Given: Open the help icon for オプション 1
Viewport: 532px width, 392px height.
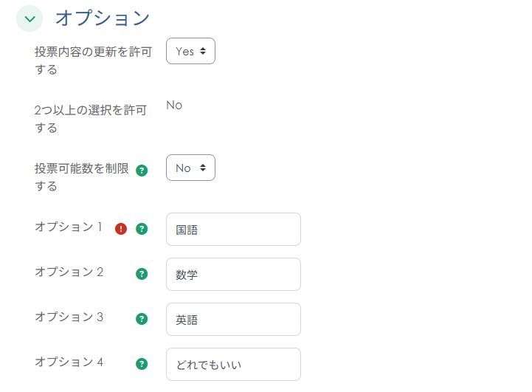Looking at the screenshot, I should tap(142, 229).
